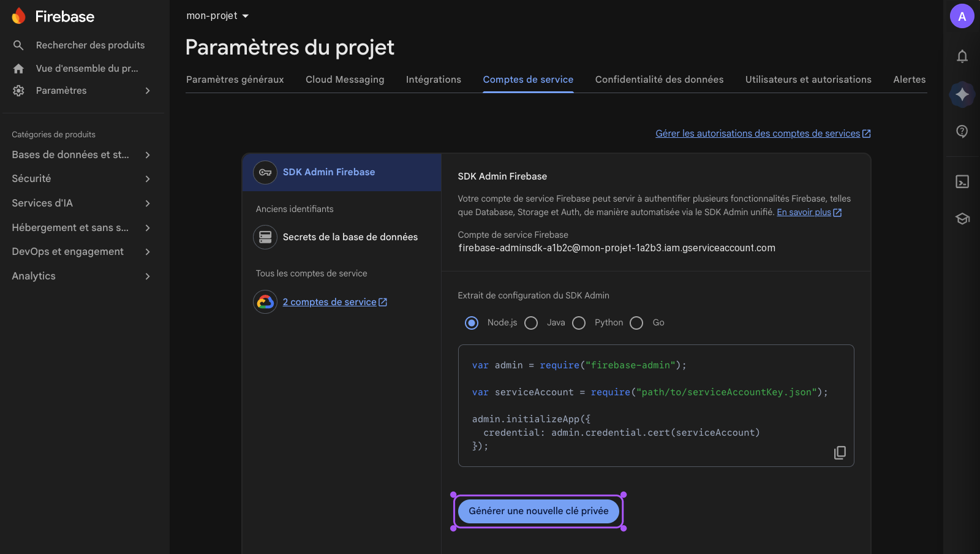Open Gérer les autorisations des comptes de services
The width and height of the screenshot is (980, 554).
[x=758, y=134]
